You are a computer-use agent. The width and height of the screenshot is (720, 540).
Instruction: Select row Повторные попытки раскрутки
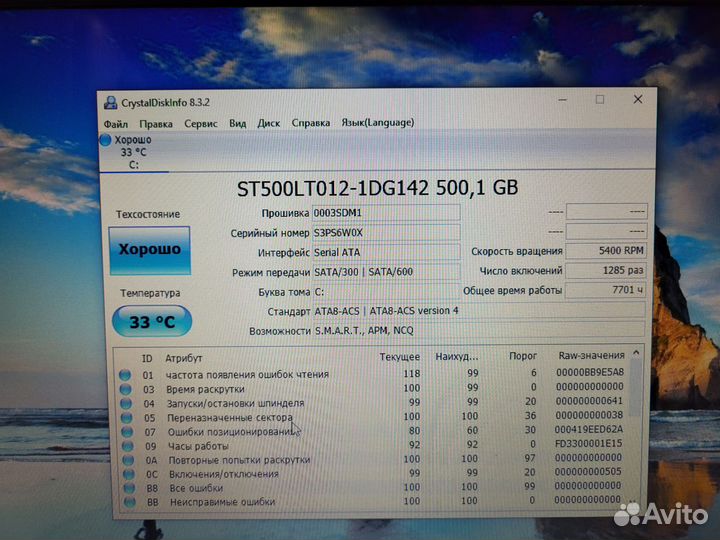(x=372, y=459)
